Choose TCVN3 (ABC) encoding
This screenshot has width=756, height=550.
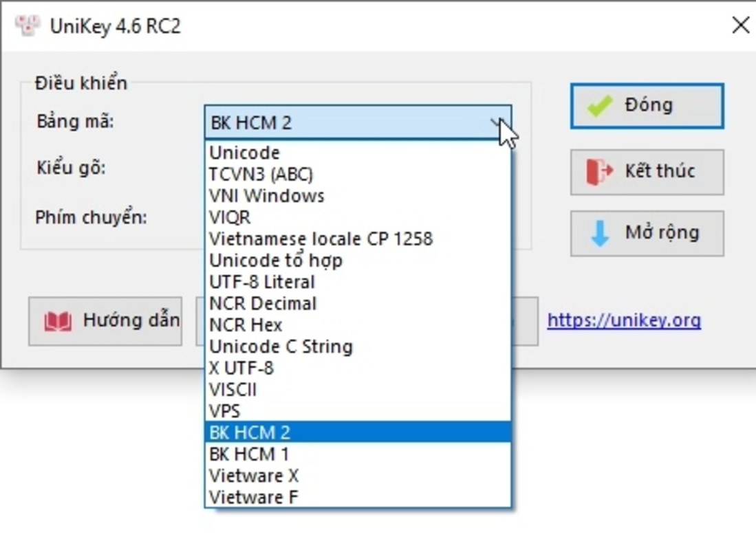(x=358, y=174)
